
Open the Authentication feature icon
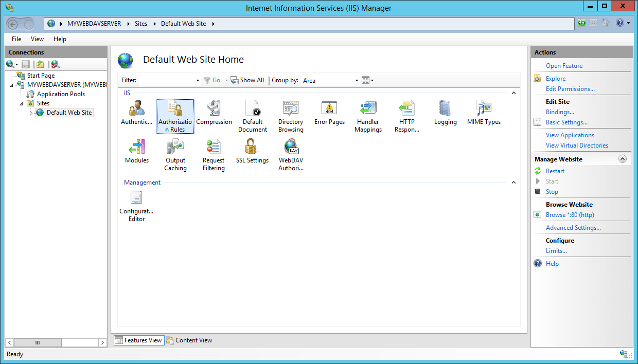click(136, 113)
